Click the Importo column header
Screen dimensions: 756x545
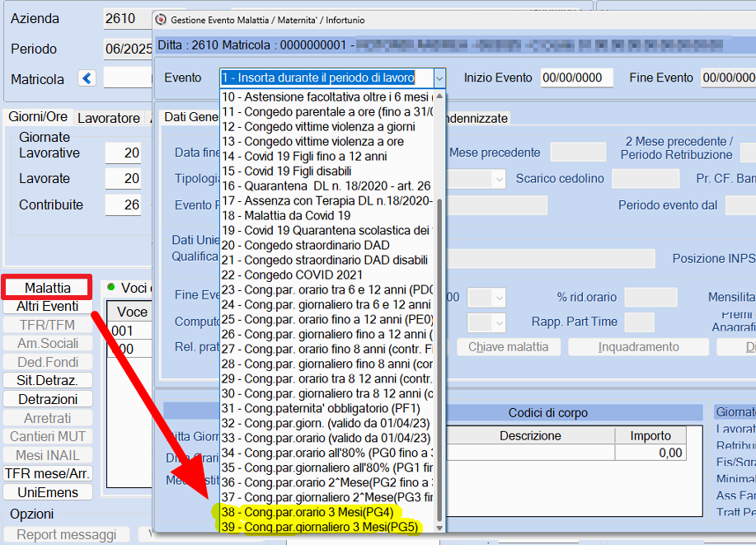point(650,435)
